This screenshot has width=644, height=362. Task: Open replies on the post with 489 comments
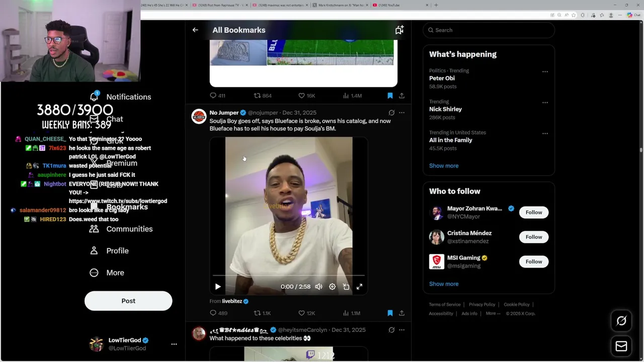218,313
